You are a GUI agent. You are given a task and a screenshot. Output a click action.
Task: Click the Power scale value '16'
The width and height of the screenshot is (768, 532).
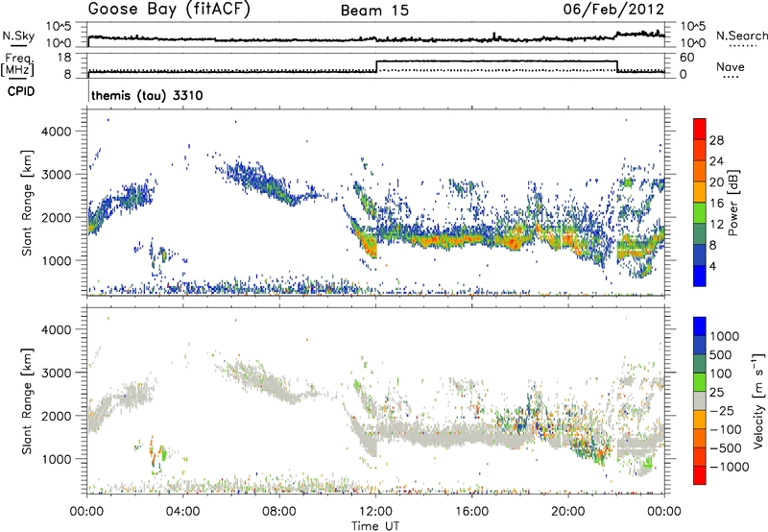tap(716, 204)
